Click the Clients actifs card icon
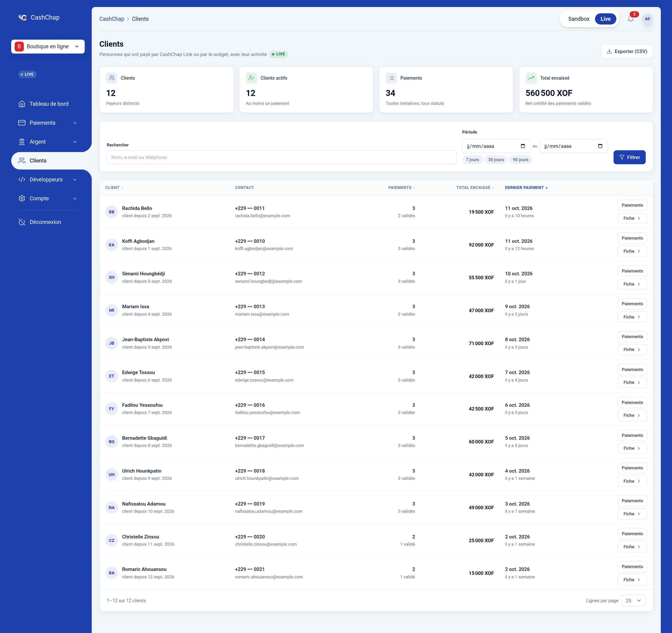This screenshot has width=672, height=633. tap(252, 78)
